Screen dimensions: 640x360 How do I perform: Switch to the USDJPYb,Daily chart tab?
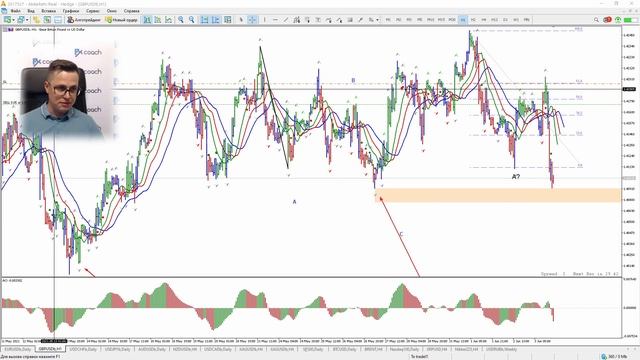118,349
